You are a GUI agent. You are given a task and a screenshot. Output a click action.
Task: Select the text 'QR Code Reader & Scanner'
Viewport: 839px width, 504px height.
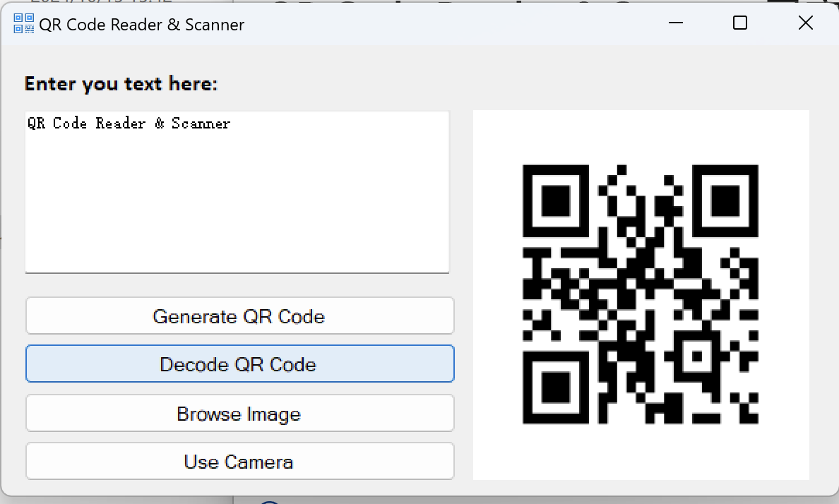pyautogui.click(x=129, y=123)
